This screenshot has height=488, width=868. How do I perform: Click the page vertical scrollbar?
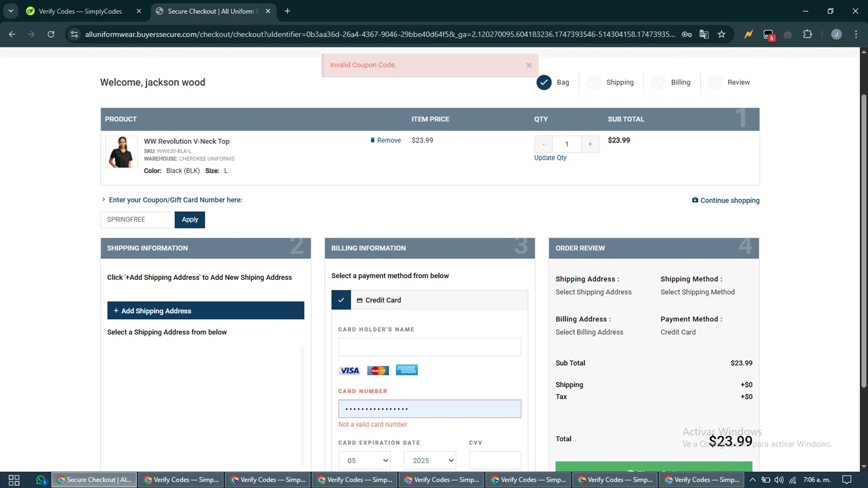pyautogui.click(x=863, y=241)
